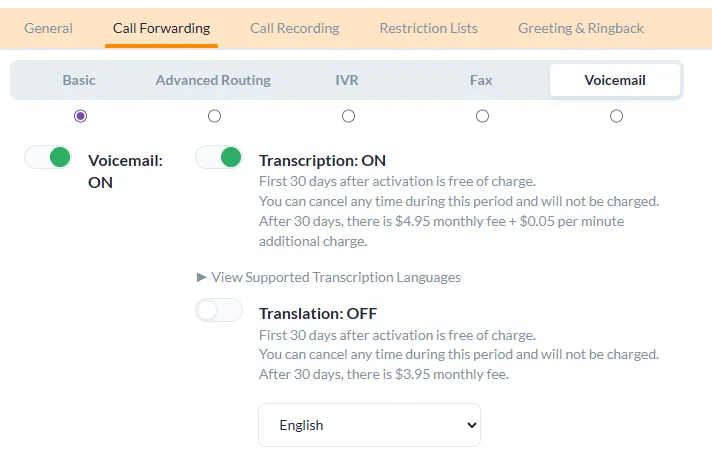
Task: Select the radio button under Voicemail
Action: pyautogui.click(x=616, y=116)
